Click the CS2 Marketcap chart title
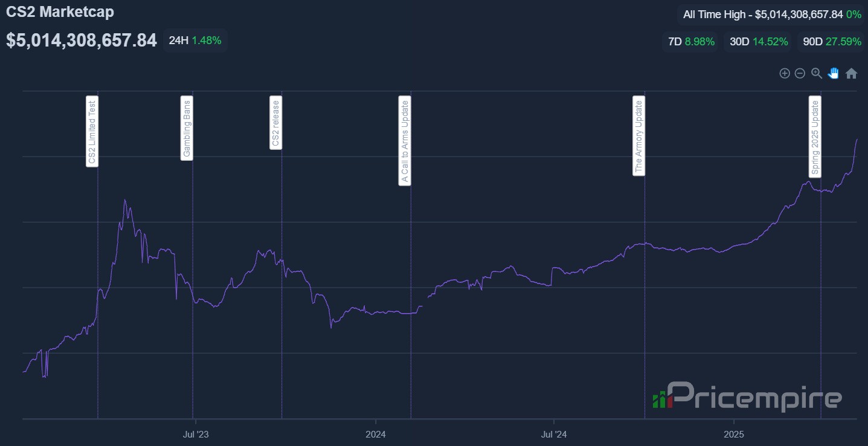The width and height of the screenshot is (868, 446). tap(60, 11)
